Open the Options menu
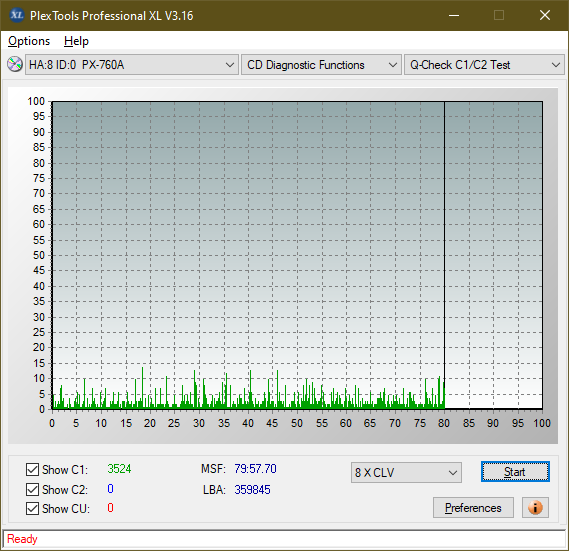This screenshot has width=569, height=551. click(29, 41)
